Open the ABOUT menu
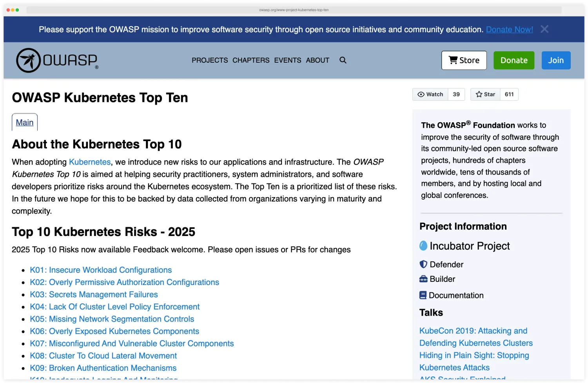The image size is (588, 383). click(318, 60)
